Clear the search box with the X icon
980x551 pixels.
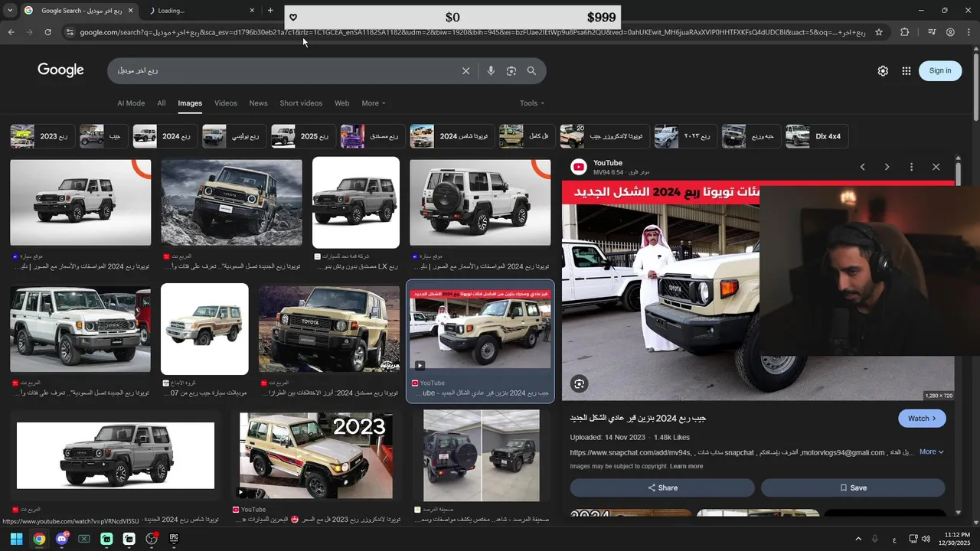tap(465, 71)
